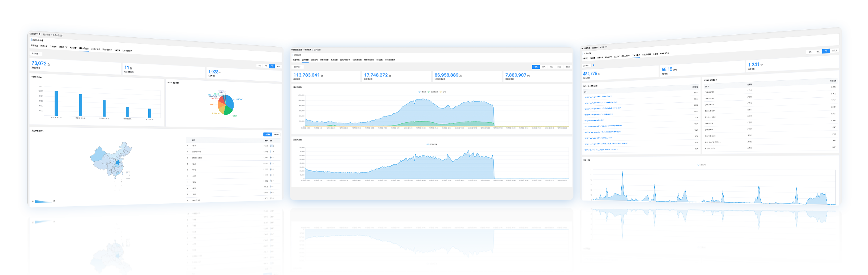Open Web安全态势 tab in center dashboard
868x275 pixels.
390,60
